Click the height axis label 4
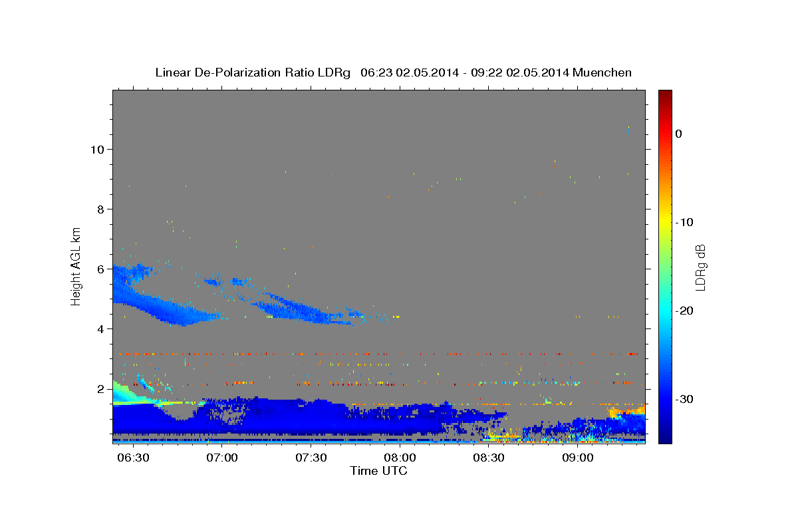This screenshot has width=798, height=532. coord(100,329)
